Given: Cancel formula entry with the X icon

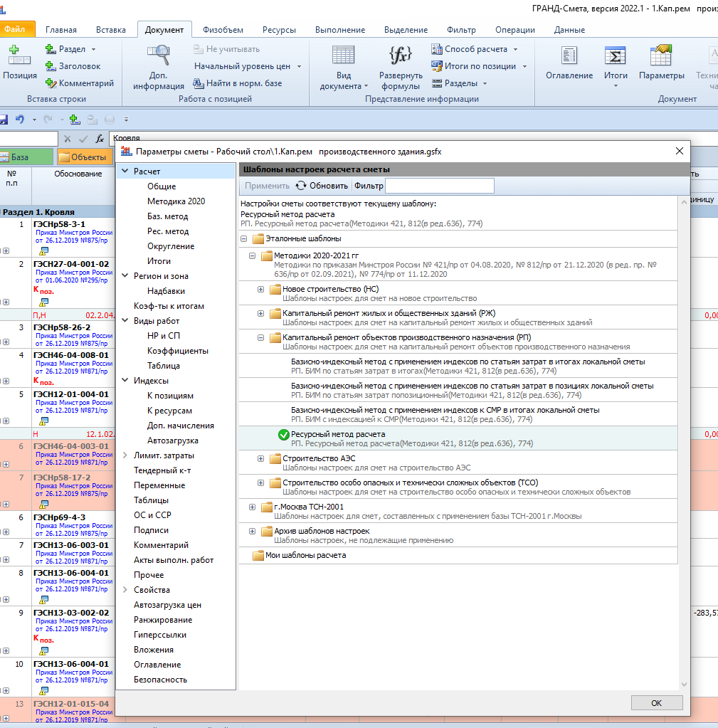Looking at the screenshot, I should tap(68, 138).
